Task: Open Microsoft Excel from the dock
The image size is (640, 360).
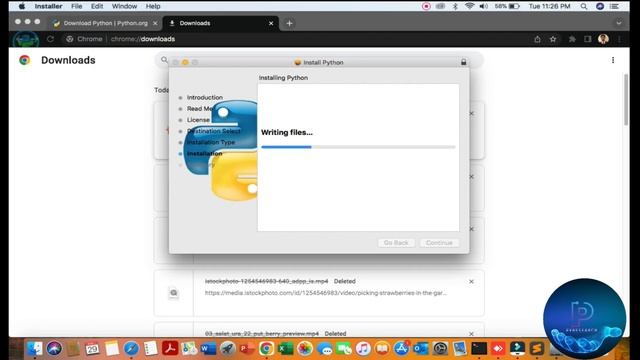Action: point(285,349)
